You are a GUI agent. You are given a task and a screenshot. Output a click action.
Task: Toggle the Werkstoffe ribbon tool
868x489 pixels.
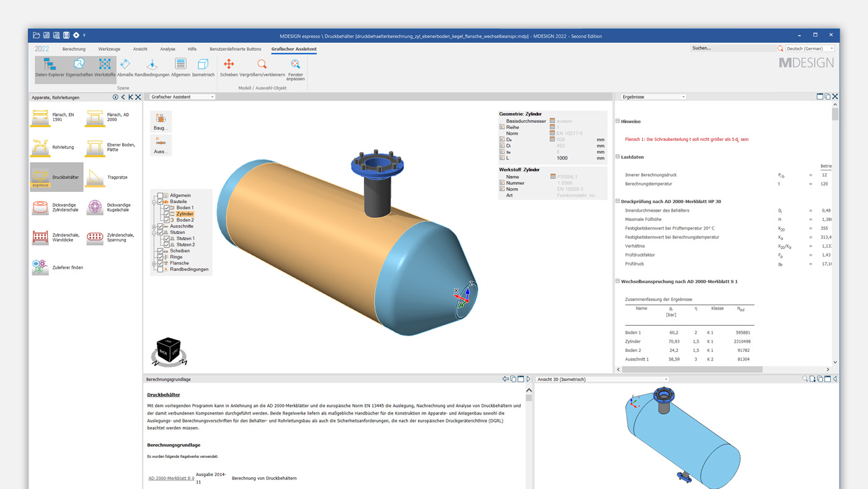point(105,68)
